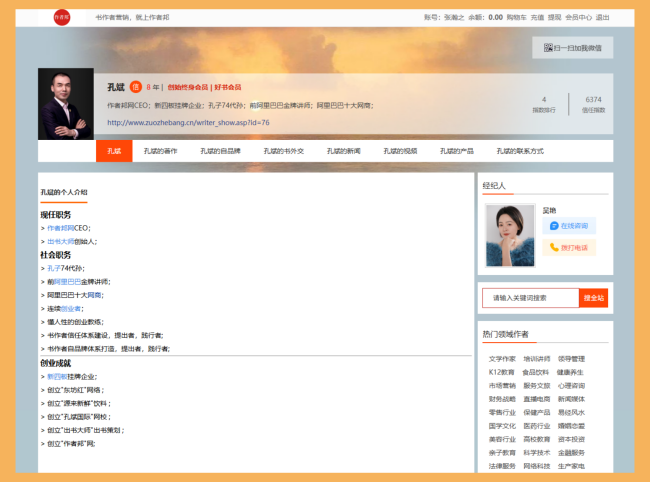Click the 作者邦 red logo icon

[64, 17]
